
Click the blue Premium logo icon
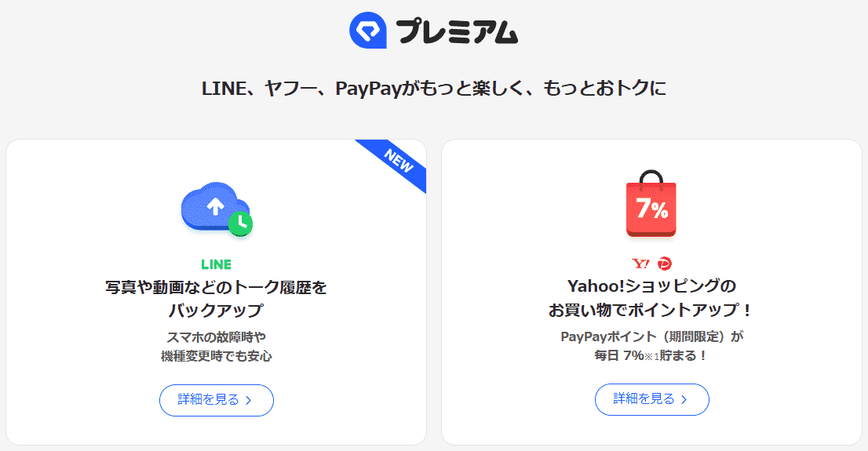tap(369, 31)
